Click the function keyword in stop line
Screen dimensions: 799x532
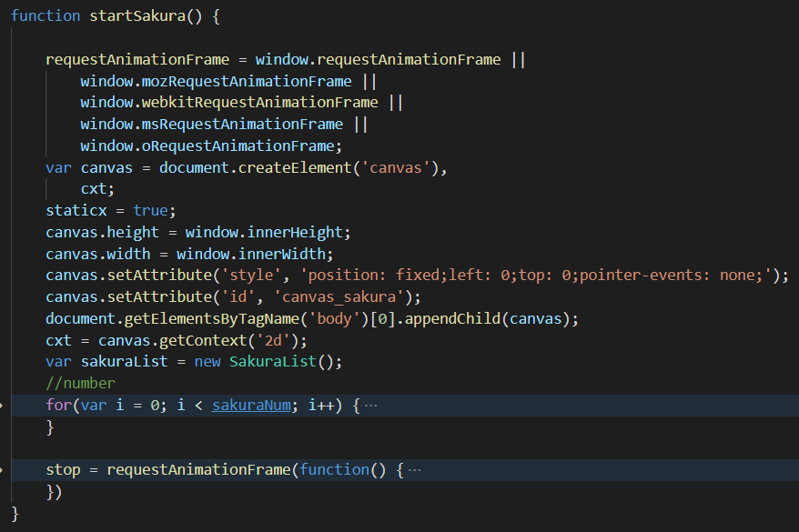tap(334, 470)
